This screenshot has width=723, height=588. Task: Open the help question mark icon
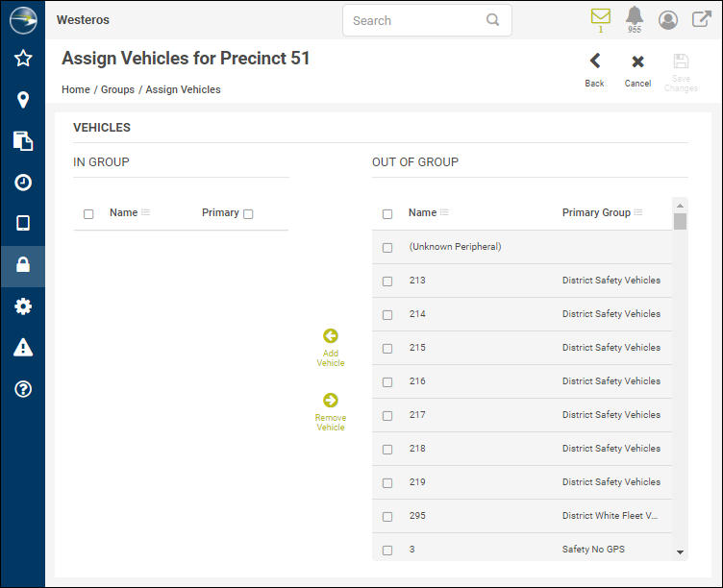tap(23, 389)
